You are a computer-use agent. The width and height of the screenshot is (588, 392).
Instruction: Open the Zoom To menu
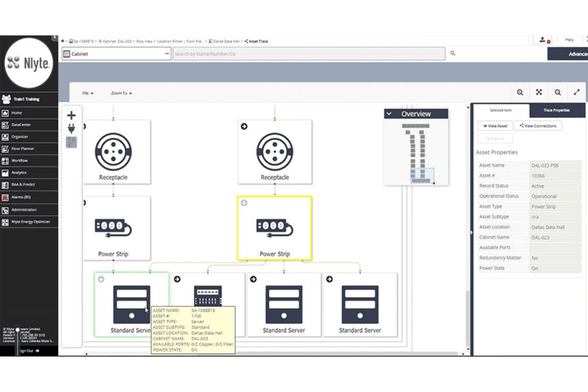pos(121,93)
